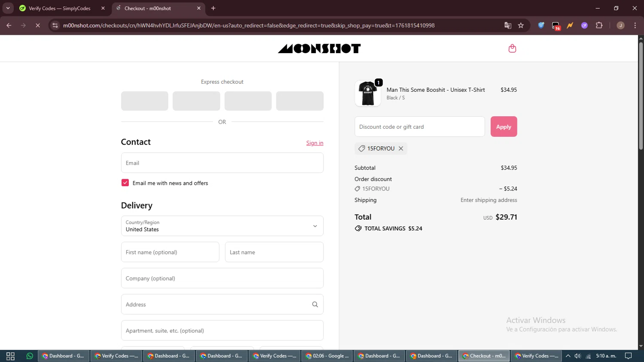The height and width of the screenshot is (362, 644).
Task: Toggle Email me with news and offers
Action: pyautogui.click(x=125, y=183)
